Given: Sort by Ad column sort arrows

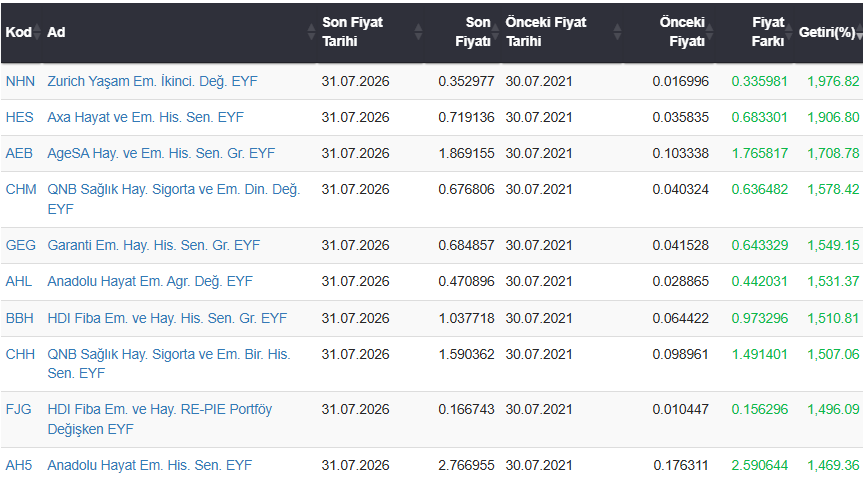Looking at the screenshot, I should coord(311,32).
